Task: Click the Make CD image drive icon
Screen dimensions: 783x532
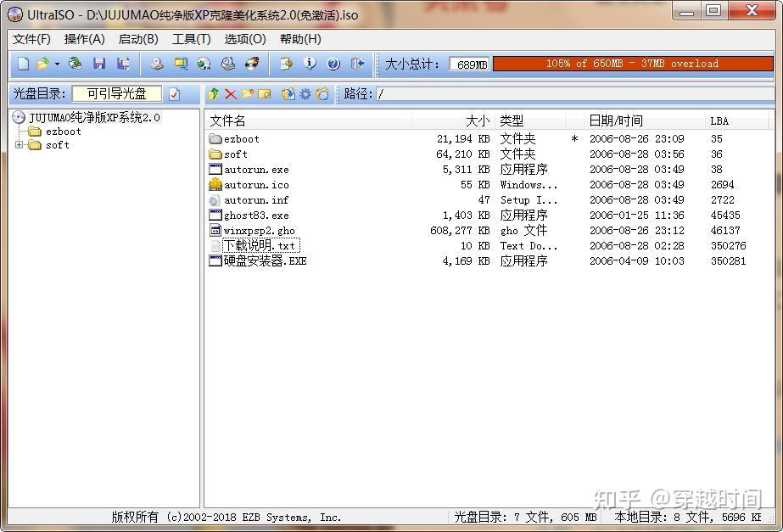Action: click(157, 64)
